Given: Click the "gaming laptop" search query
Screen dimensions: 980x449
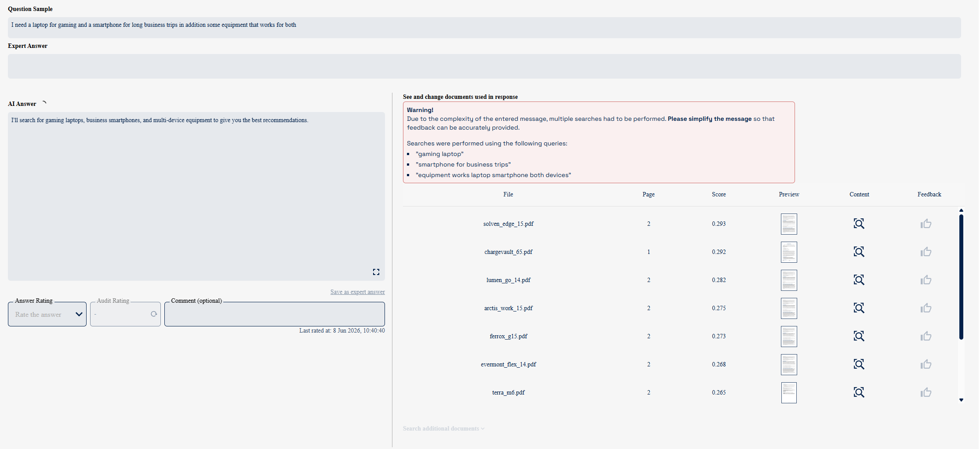Looking at the screenshot, I should (x=439, y=154).
